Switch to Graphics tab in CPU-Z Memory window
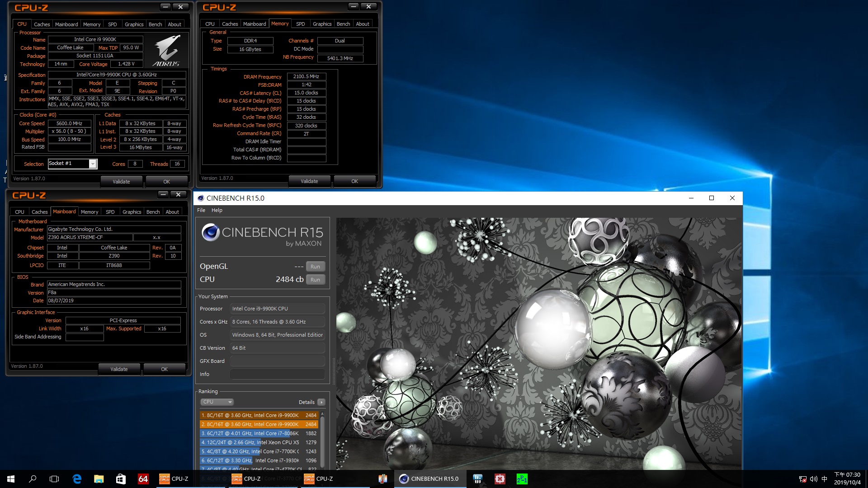The width and height of the screenshot is (868, 488). click(322, 24)
